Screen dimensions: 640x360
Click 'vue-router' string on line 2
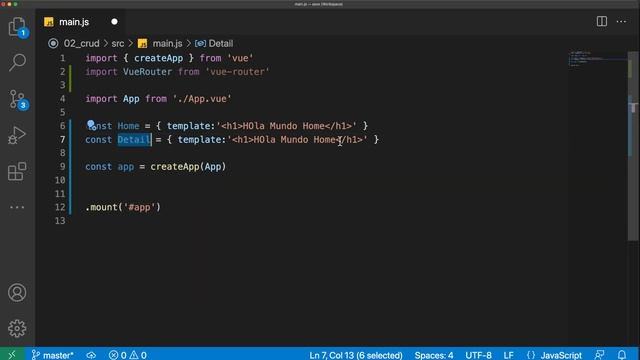pyautogui.click(x=238, y=72)
